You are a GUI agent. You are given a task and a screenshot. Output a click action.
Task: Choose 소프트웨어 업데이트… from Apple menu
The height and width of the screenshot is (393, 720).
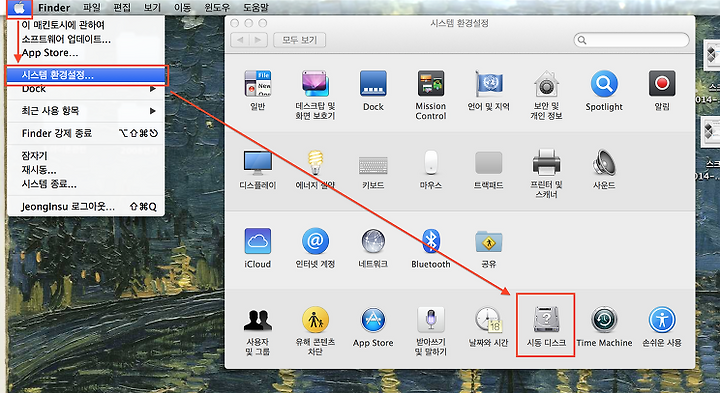tap(86, 39)
